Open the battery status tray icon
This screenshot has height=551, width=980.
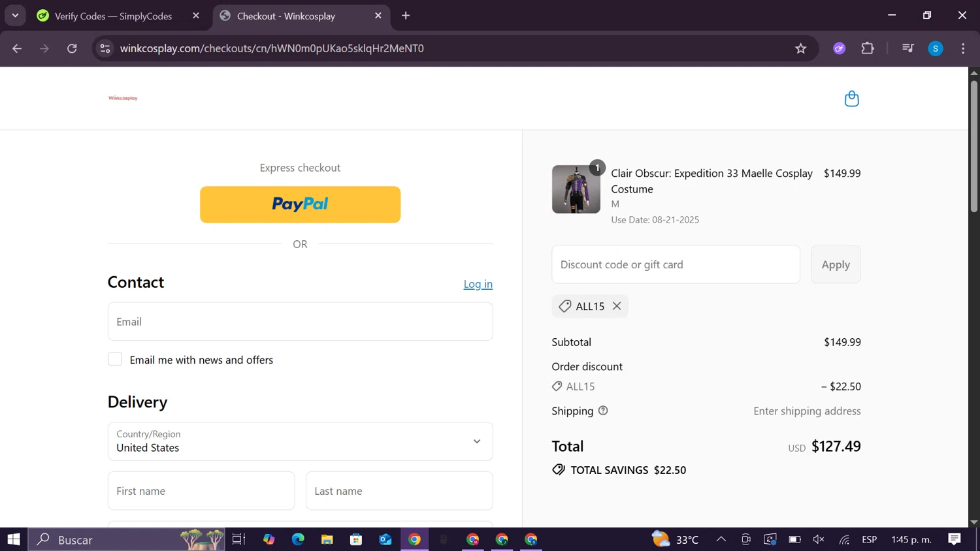(794, 539)
